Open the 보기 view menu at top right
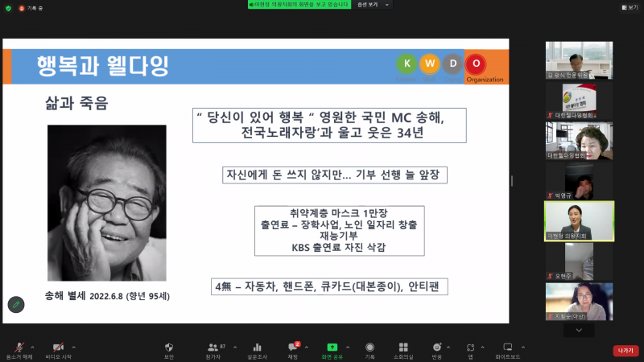Screen dimensions: 644x362 [630, 7]
